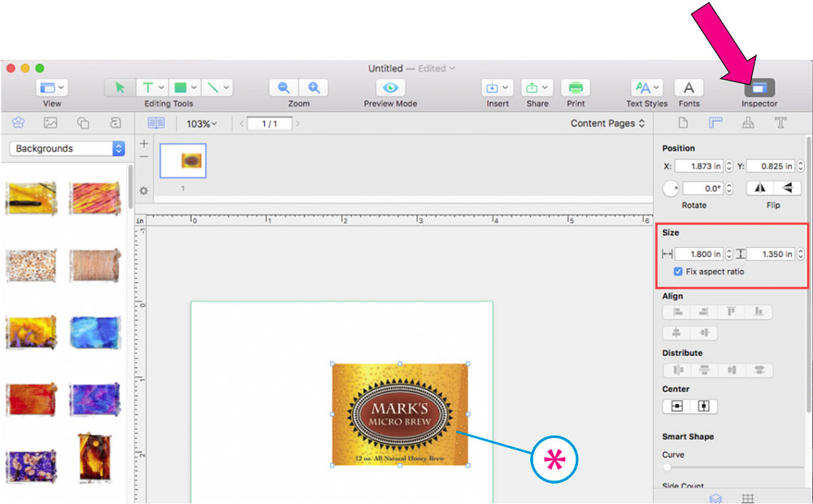Click the grid icon below the inspector
Screen dimensions: 813x504
748,498
